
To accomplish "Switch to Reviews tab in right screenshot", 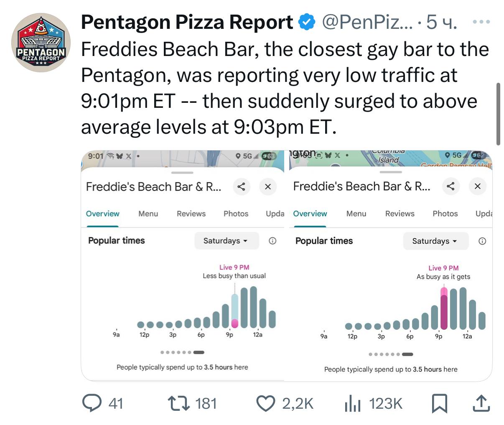I will 400,214.
